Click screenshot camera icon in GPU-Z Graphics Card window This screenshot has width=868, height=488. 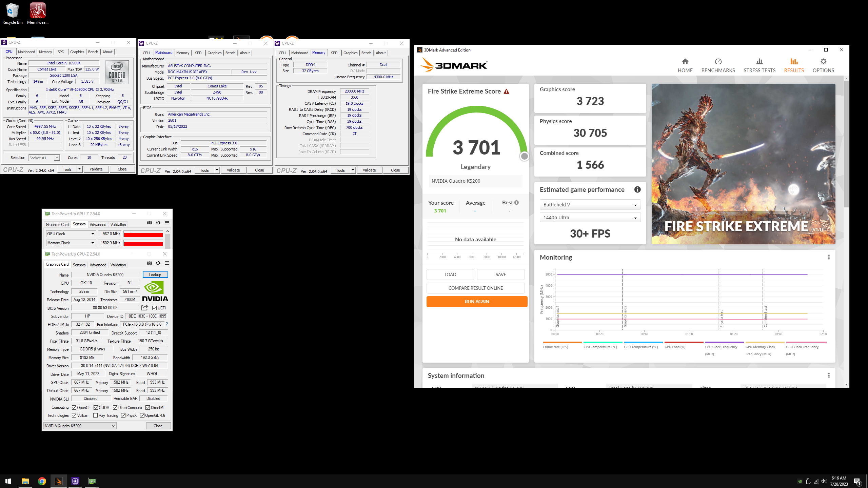coord(149,263)
